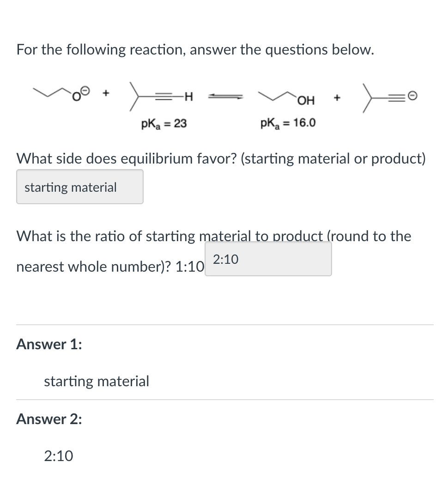Click the pKa = 16.0 label
Screen dimensions: 448x486
click(x=288, y=122)
